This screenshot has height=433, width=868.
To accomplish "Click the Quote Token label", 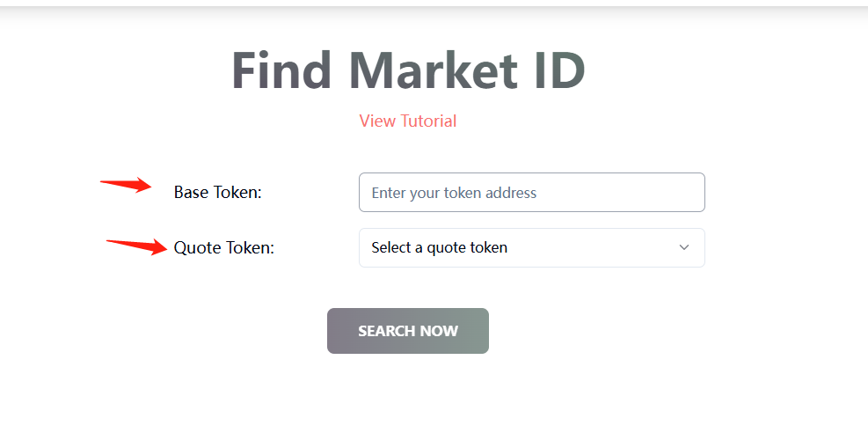I will 223,248.
